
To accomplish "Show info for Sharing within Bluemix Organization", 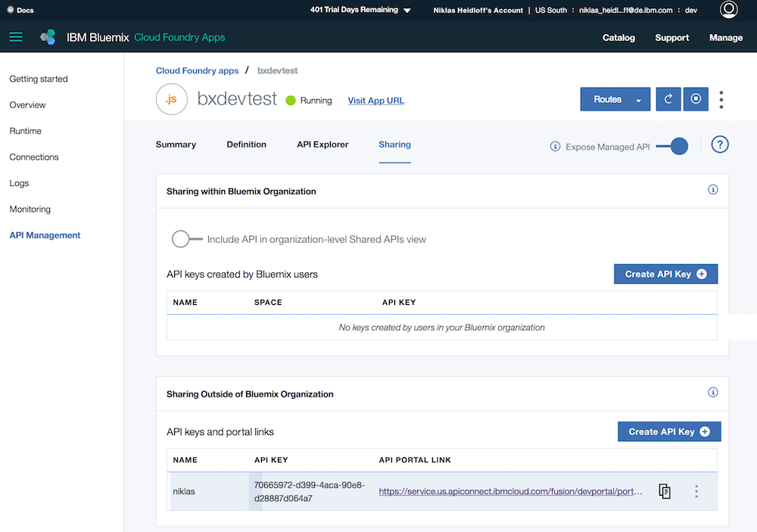I will coord(712,190).
